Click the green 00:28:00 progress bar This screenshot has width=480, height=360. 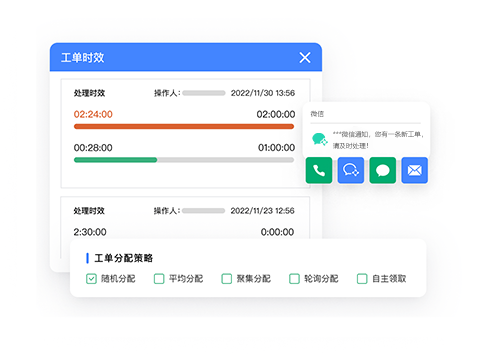tap(115, 160)
